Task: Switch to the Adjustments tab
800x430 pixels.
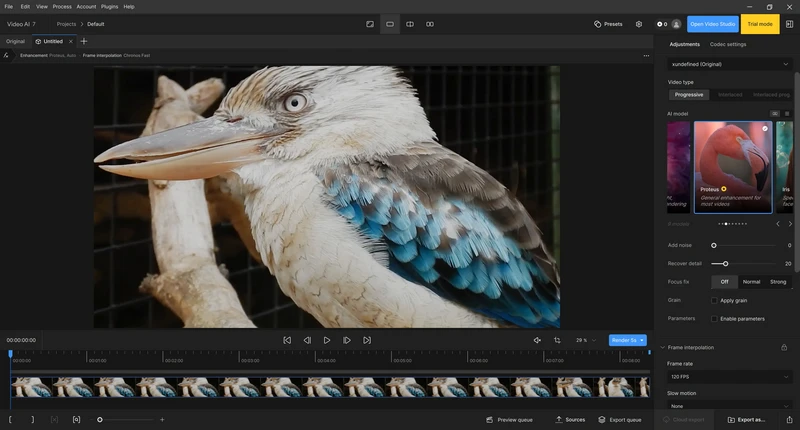Action: pyautogui.click(x=684, y=44)
